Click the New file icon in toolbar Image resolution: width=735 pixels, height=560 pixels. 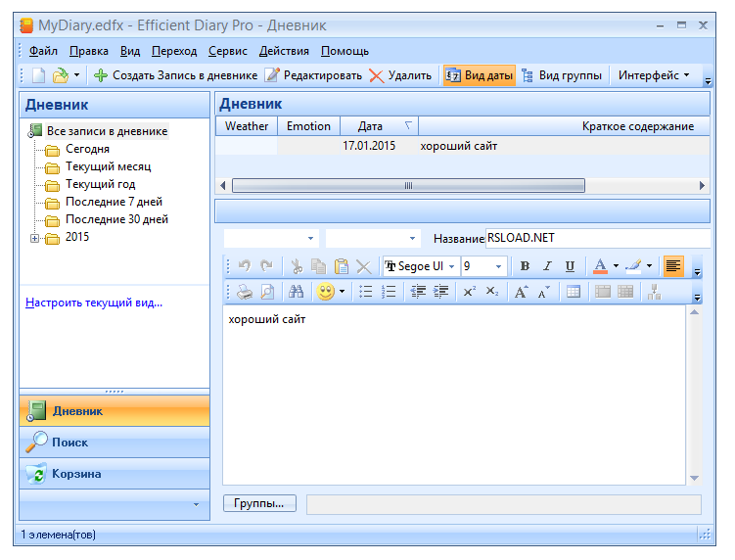coord(38,75)
